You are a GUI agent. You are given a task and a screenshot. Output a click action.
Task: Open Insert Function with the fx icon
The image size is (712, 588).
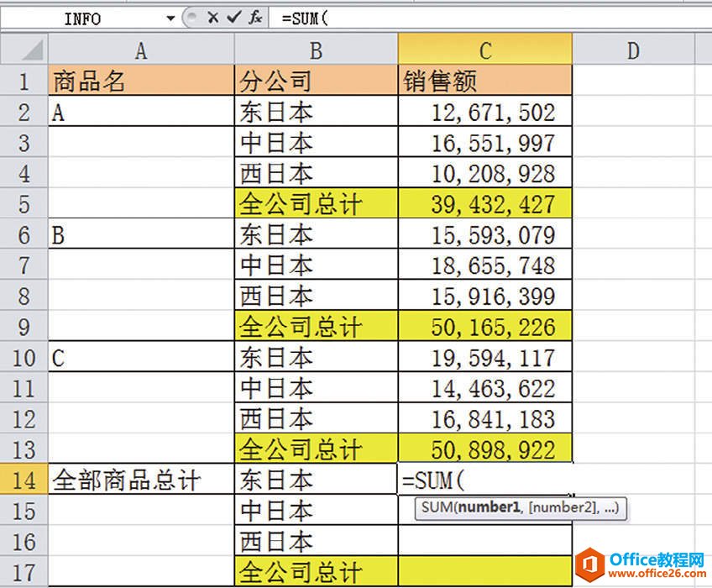255,18
